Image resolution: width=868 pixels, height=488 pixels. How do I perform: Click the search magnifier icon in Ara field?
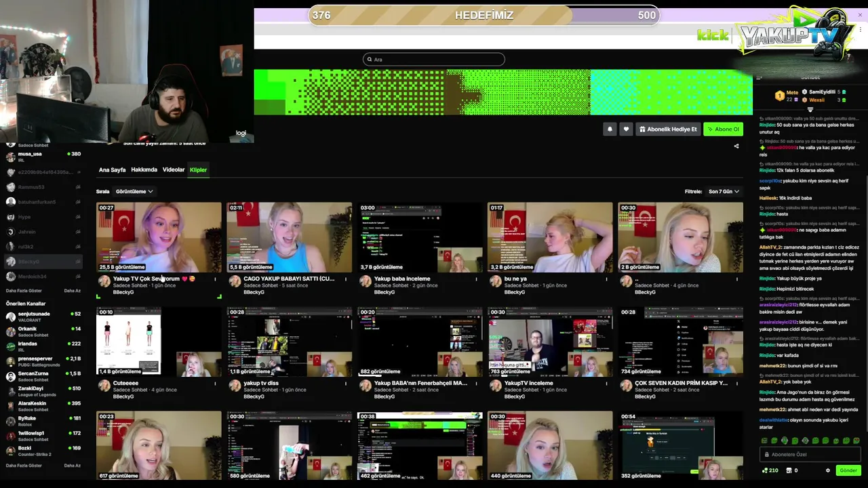click(x=370, y=60)
